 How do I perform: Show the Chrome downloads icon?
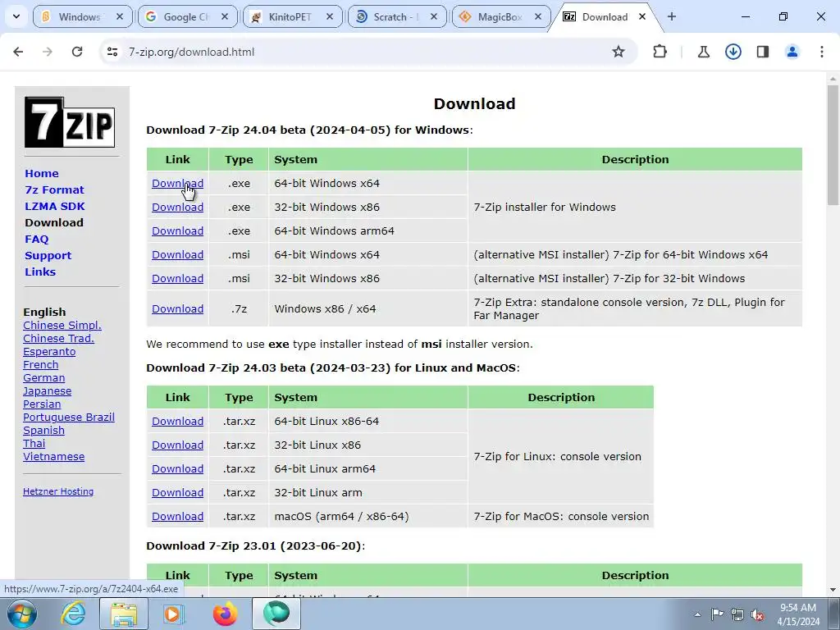coord(733,52)
